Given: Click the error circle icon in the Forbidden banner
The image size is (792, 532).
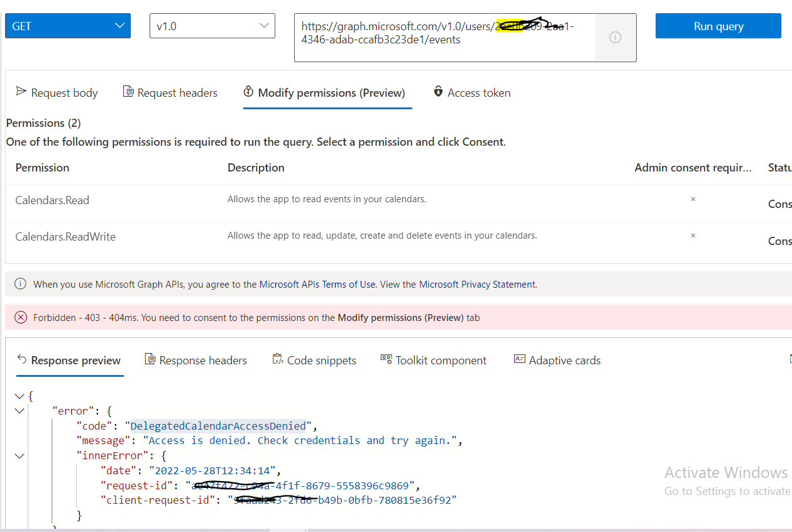Looking at the screenshot, I should (20, 317).
